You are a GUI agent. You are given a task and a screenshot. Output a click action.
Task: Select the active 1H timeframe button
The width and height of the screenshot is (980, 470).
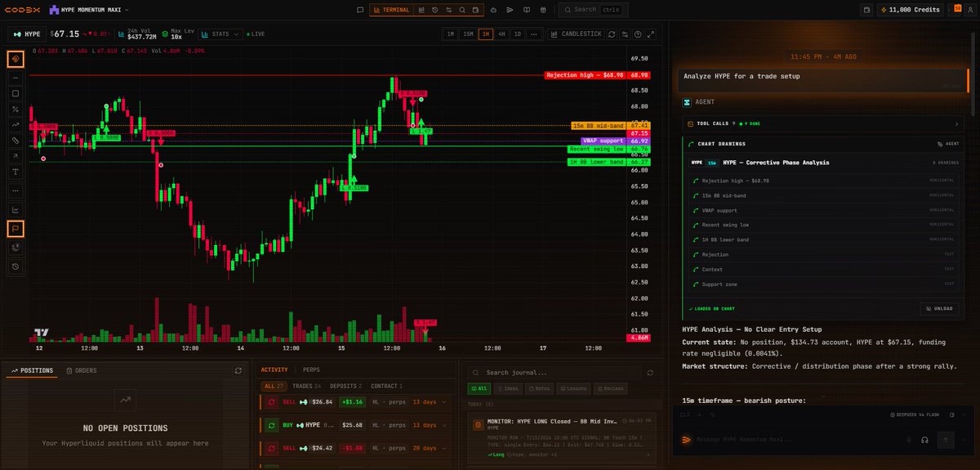pos(486,34)
